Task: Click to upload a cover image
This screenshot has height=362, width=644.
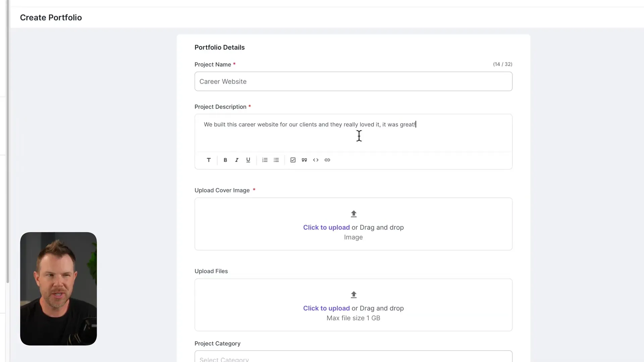Action: click(x=326, y=227)
